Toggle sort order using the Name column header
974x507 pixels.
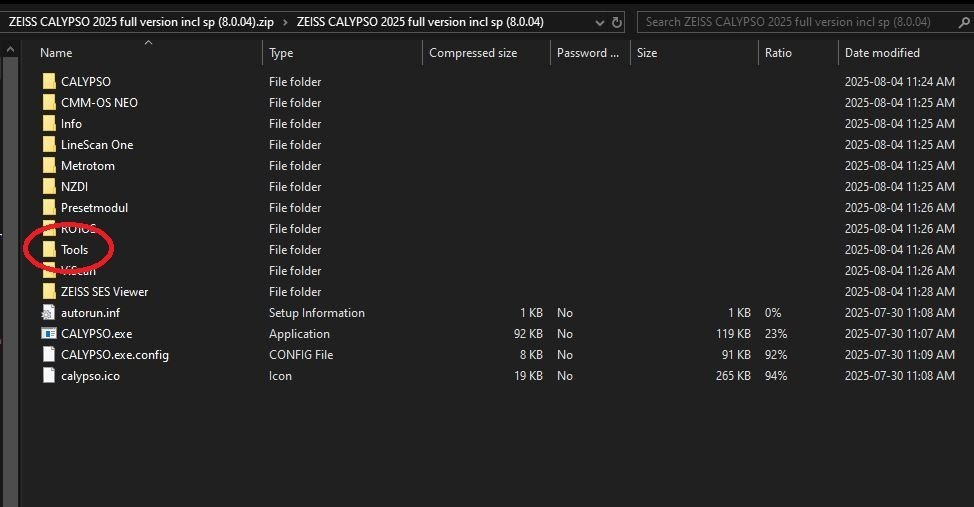click(56, 53)
